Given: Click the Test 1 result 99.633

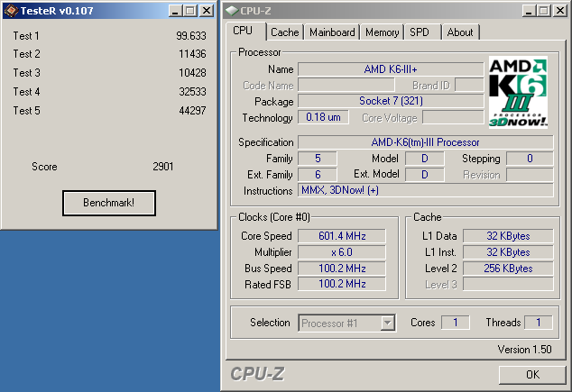Looking at the screenshot, I should click(191, 36).
